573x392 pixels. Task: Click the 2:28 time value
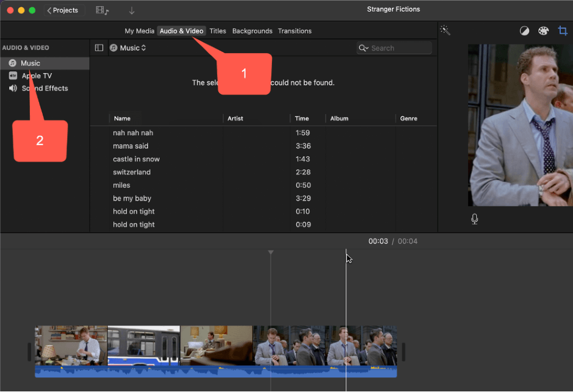303,173
